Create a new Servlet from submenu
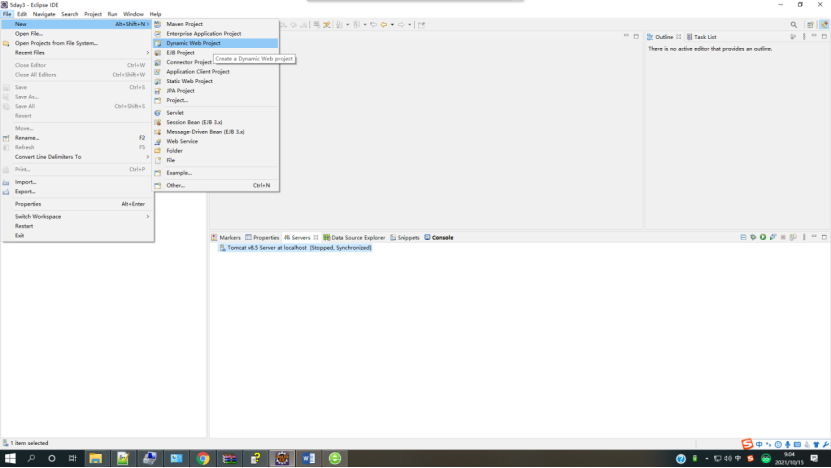This screenshot has height=468, width=831. [215, 112]
